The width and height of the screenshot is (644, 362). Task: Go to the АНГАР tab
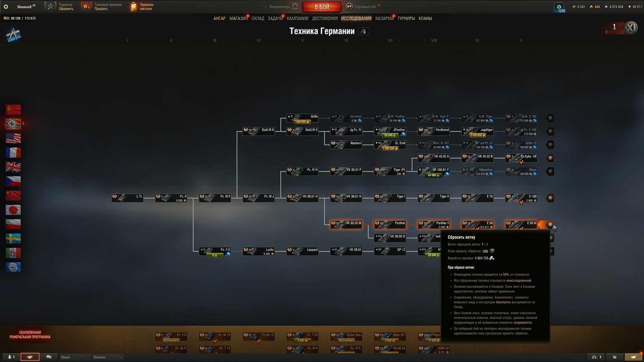point(219,19)
